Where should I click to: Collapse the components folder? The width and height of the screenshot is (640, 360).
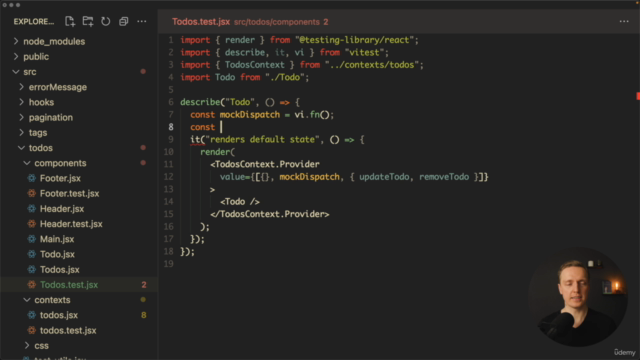(x=27, y=163)
